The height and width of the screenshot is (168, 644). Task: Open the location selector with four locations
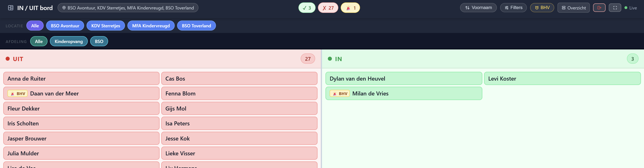coord(128,8)
